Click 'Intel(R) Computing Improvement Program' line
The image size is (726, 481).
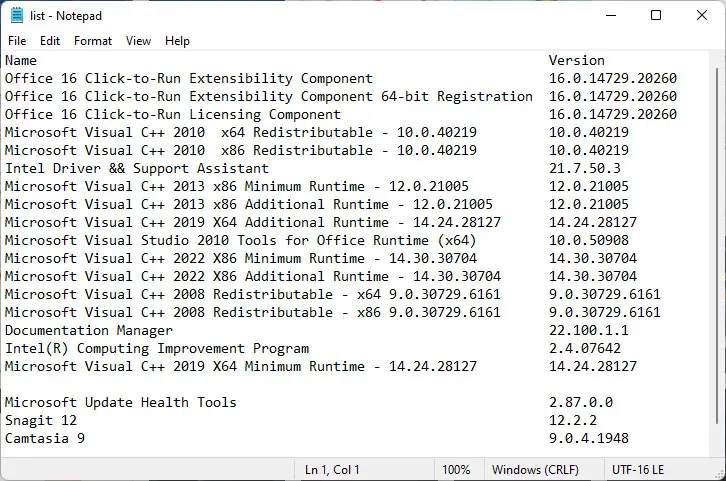pyautogui.click(x=157, y=349)
